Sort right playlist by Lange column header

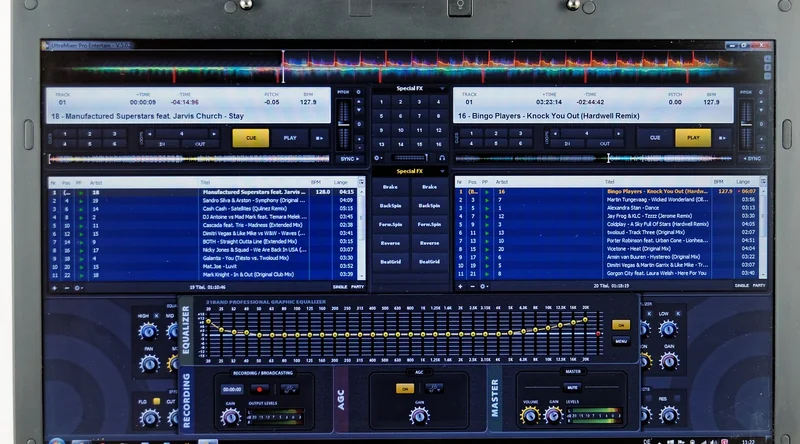click(x=743, y=182)
